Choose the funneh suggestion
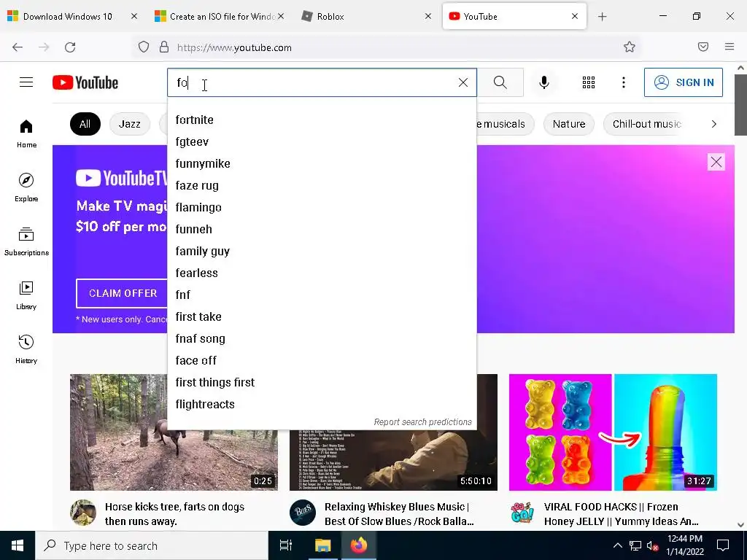The width and height of the screenshot is (747, 560). tap(322, 230)
